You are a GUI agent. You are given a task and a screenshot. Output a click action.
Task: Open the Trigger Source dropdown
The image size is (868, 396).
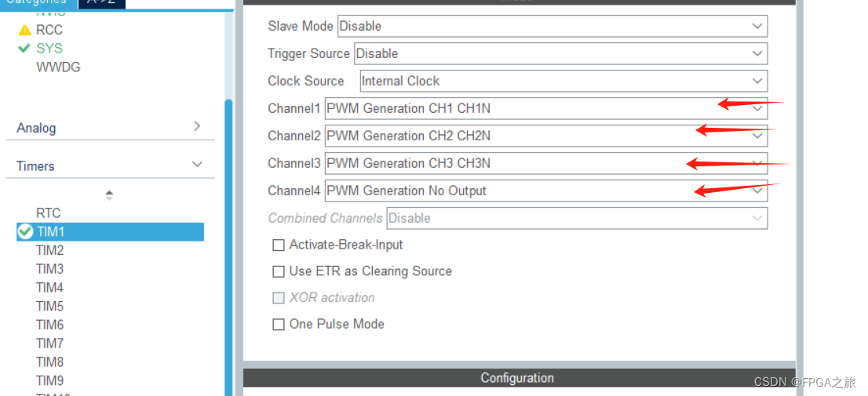[x=561, y=53]
